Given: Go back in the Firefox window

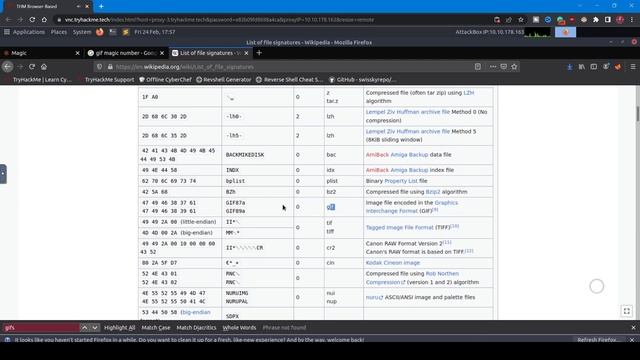Looking at the screenshot, I should point(7,67).
